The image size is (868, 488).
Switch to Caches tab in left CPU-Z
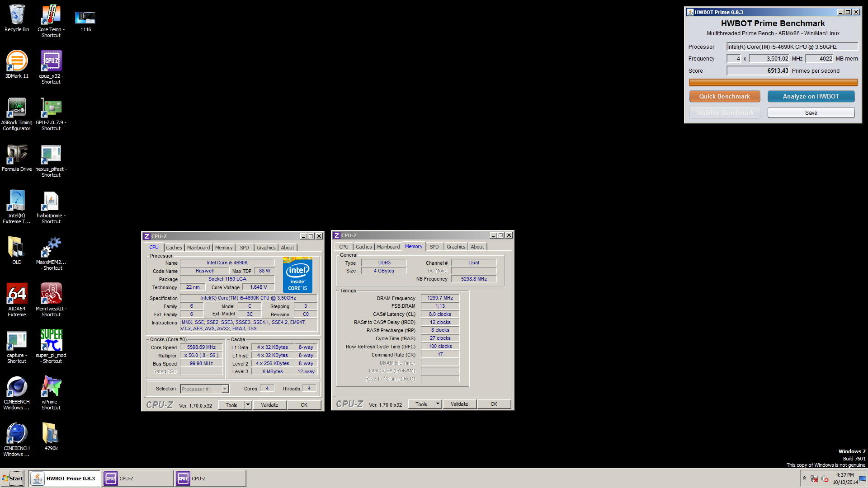pyautogui.click(x=174, y=248)
